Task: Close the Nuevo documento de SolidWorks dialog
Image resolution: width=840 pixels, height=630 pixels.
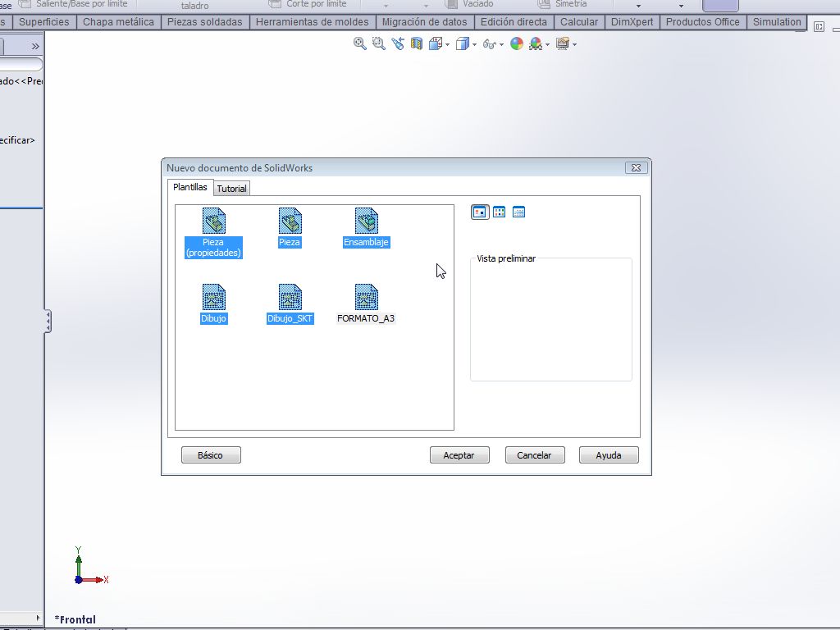Action: point(636,167)
